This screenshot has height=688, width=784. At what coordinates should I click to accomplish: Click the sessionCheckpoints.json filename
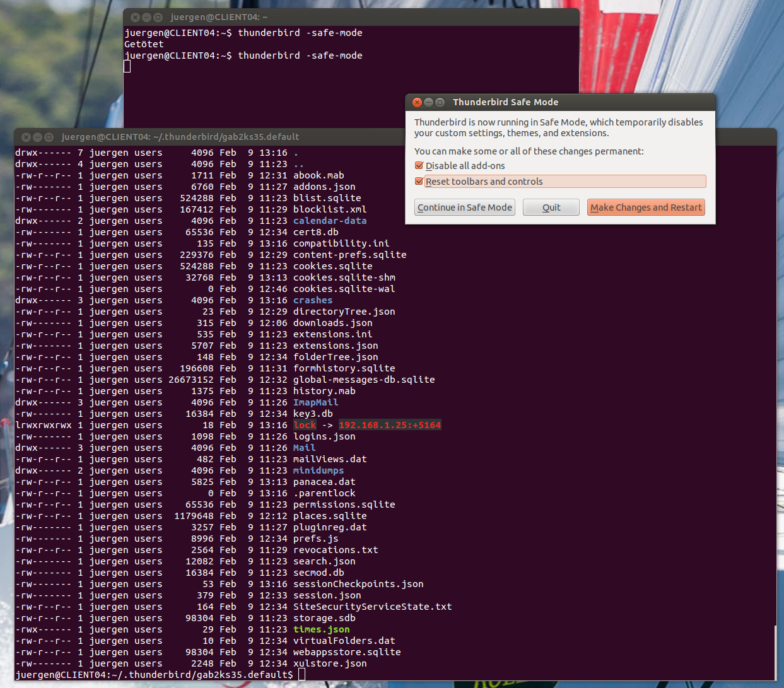tap(358, 584)
